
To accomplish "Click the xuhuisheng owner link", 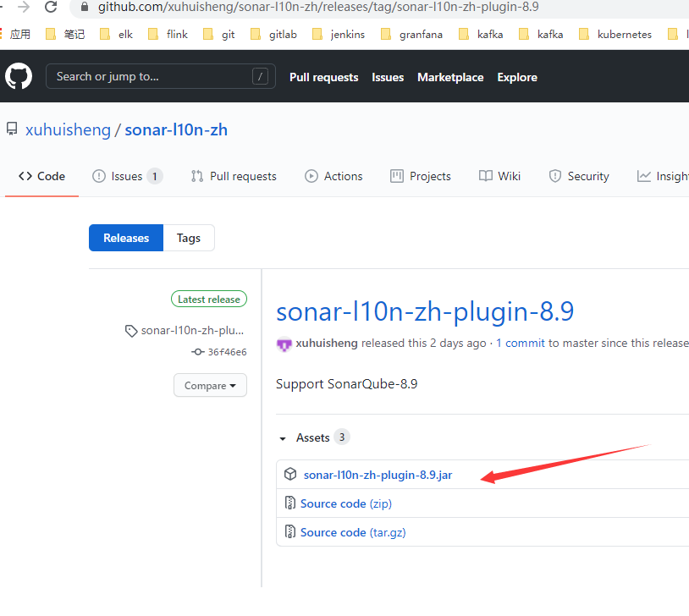I will pos(68,129).
